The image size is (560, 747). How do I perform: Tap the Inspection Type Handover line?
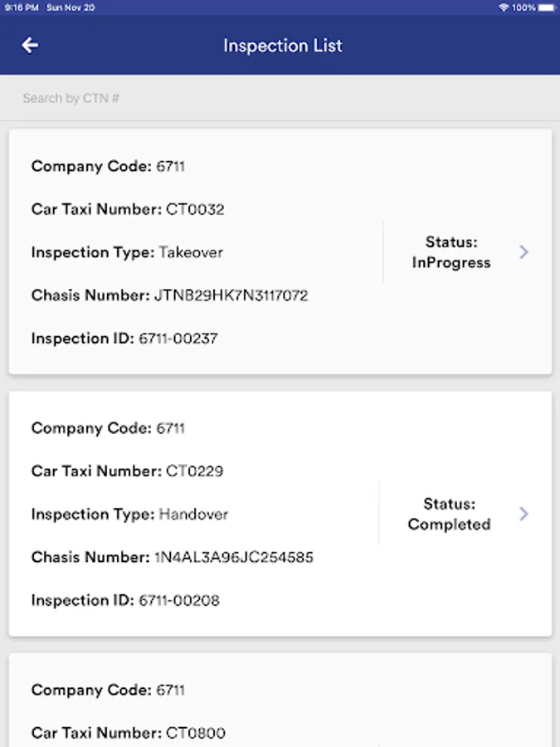[129, 515]
